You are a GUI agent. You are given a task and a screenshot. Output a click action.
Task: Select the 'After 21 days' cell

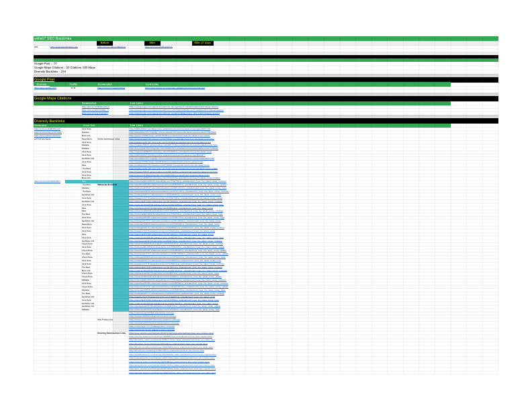[x=203, y=43]
